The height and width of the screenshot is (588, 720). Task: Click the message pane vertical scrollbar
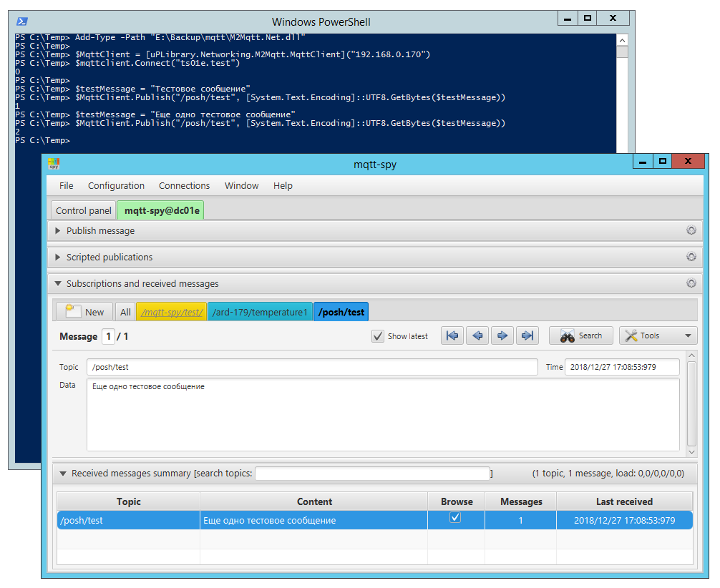[x=691, y=404]
